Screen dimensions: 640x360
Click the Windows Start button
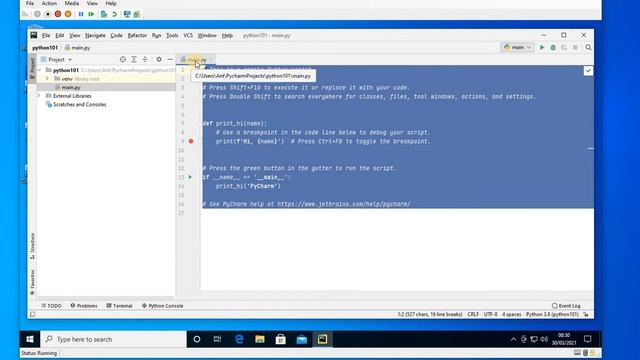[30, 339]
